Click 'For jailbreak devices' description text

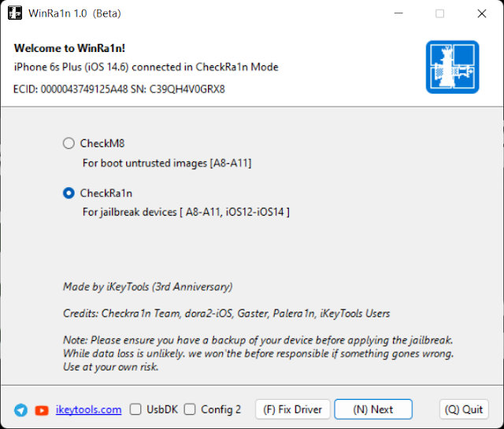186,212
